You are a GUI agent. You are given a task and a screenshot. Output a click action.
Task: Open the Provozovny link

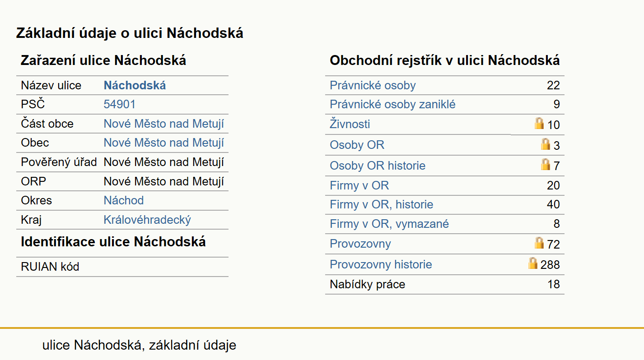click(360, 244)
